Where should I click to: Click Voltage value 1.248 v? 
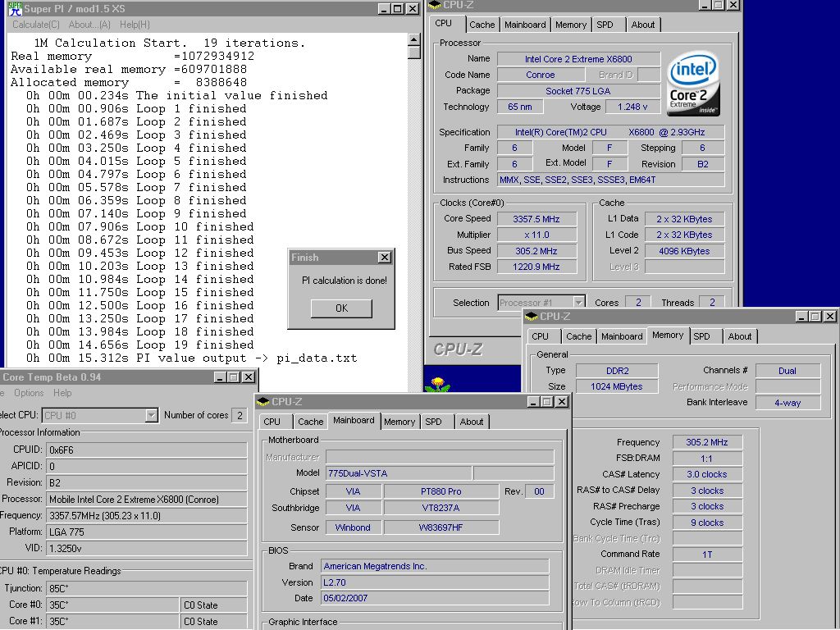632,107
